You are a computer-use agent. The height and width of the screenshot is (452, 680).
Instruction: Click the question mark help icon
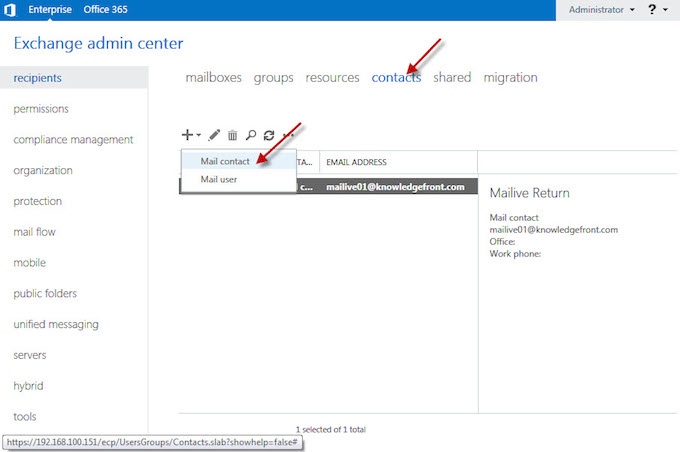pos(652,10)
